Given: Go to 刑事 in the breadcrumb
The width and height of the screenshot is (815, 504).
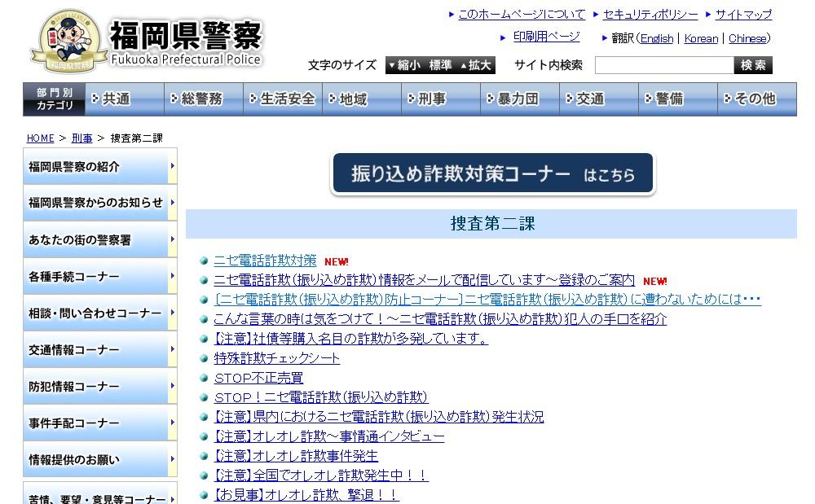Looking at the screenshot, I should (x=81, y=138).
